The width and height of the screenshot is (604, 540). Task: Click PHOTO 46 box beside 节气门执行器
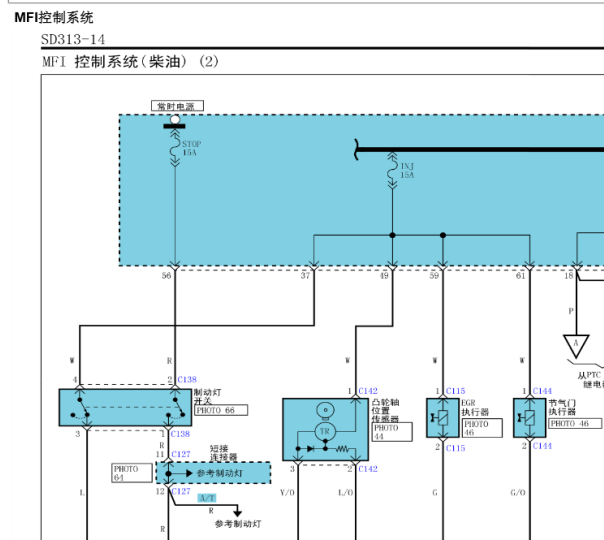pyautogui.click(x=575, y=423)
